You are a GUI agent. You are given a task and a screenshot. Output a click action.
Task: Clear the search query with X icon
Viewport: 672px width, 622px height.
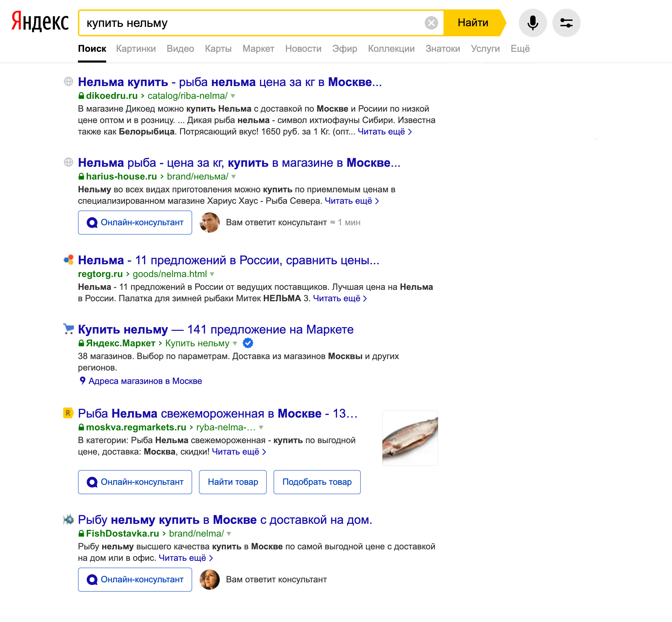[x=431, y=23]
